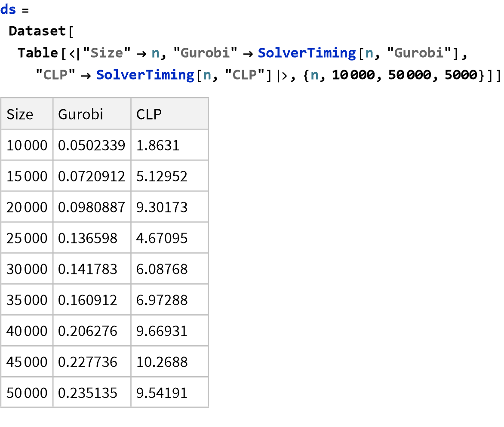Click the Dataset function name in code
The height and width of the screenshot is (427, 504).
(x=37, y=31)
